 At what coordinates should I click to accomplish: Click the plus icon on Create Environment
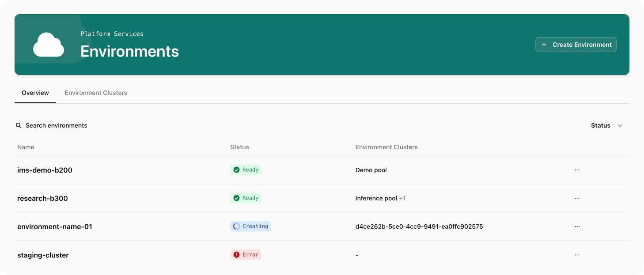[x=544, y=45]
